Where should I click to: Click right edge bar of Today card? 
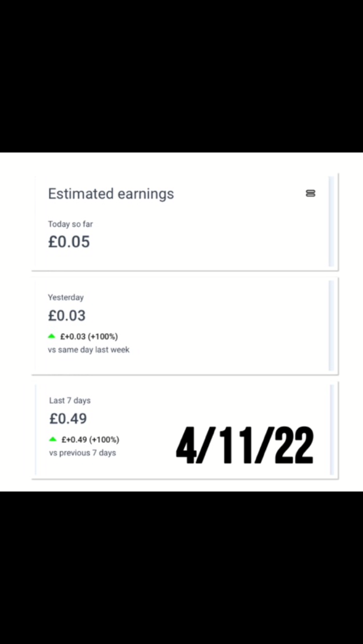(x=332, y=221)
